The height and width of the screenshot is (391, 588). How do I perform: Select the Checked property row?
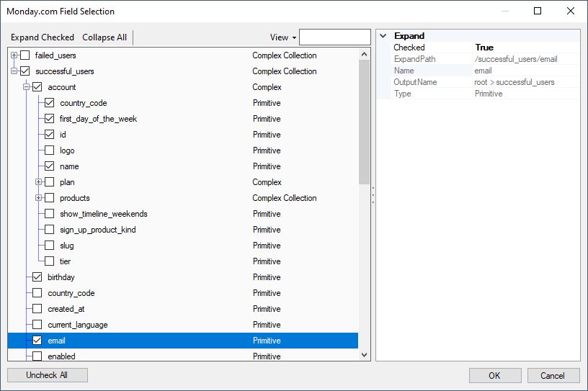(486, 48)
